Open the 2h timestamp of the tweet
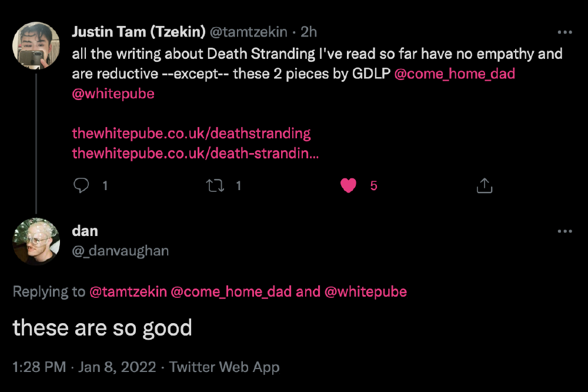Screen dimensions: 588x392 click(x=309, y=32)
